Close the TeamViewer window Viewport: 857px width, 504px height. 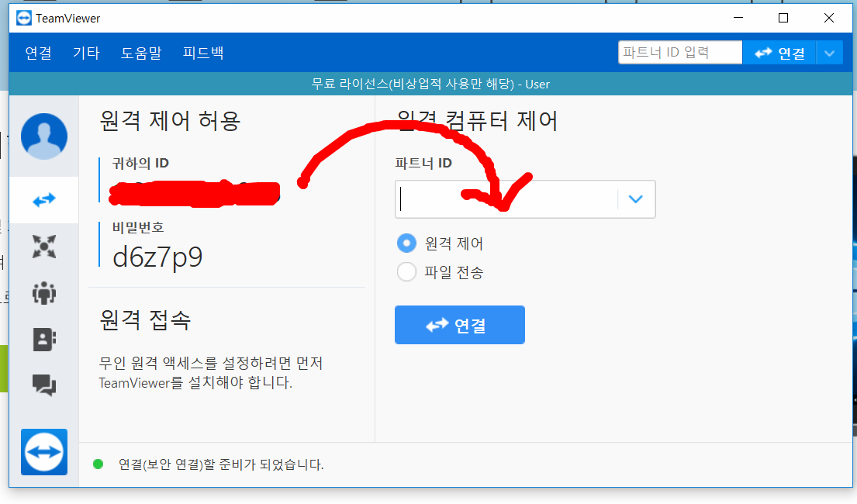click(x=829, y=18)
